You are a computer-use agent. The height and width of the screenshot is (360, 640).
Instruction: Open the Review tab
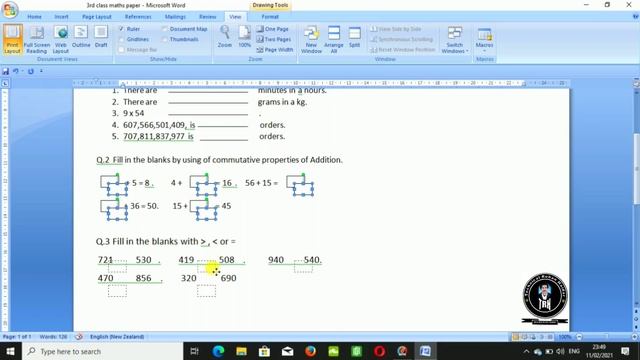coord(207,17)
